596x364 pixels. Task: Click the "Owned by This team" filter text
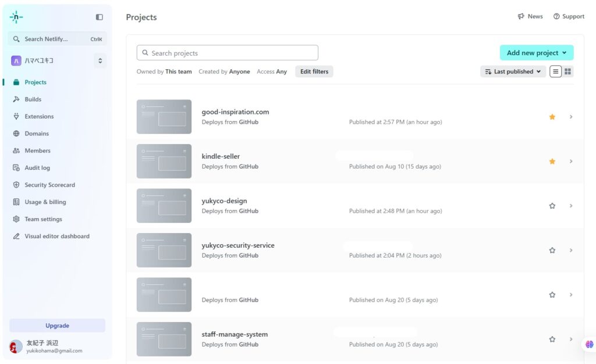[x=164, y=72]
